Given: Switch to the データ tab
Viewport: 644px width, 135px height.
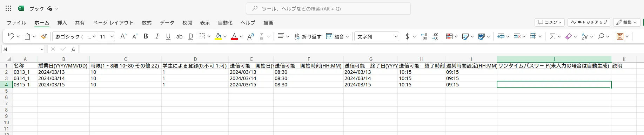Looking at the screenshot, I should tap(167, 23).
